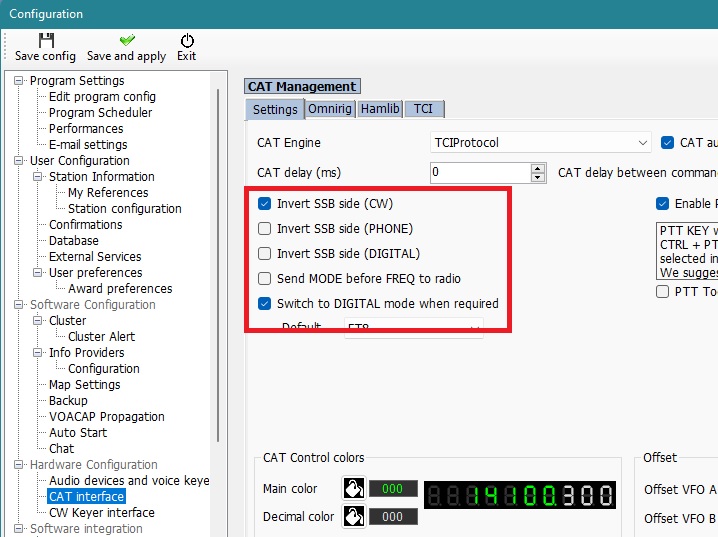Image resolution: width=718 pixels, height=537 pixels.
Task: Open Decimal color paint bucket picker
Action: pyautogui.click(x=354, y=516)
